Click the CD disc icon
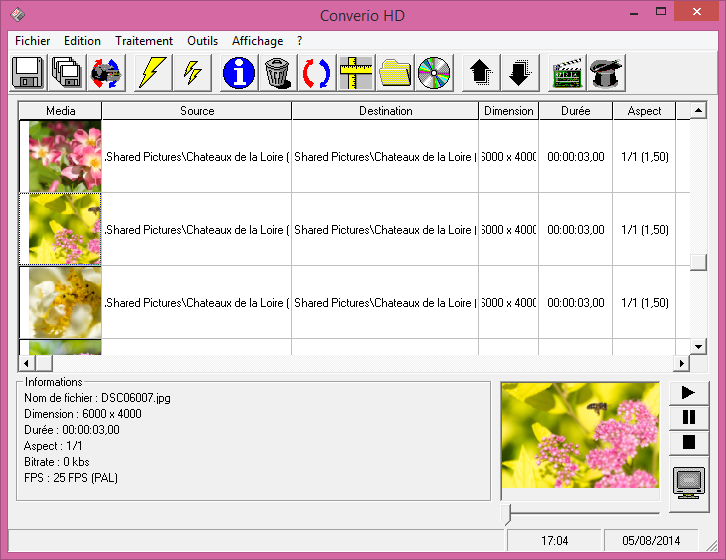726x560 pixels. 434,72
